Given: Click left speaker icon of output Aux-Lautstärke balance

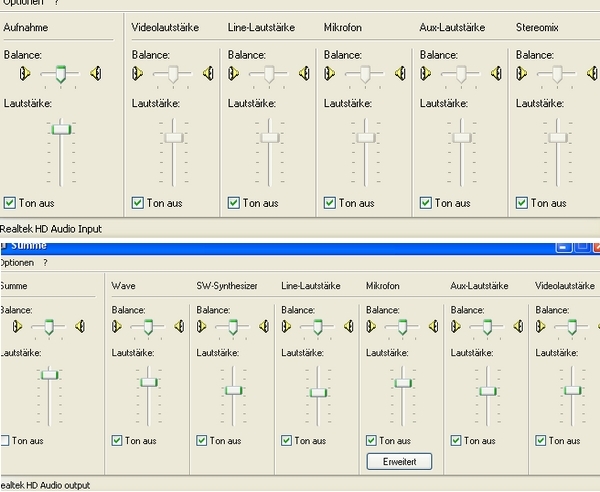Looking at the screenshot, I should [456, 326].
